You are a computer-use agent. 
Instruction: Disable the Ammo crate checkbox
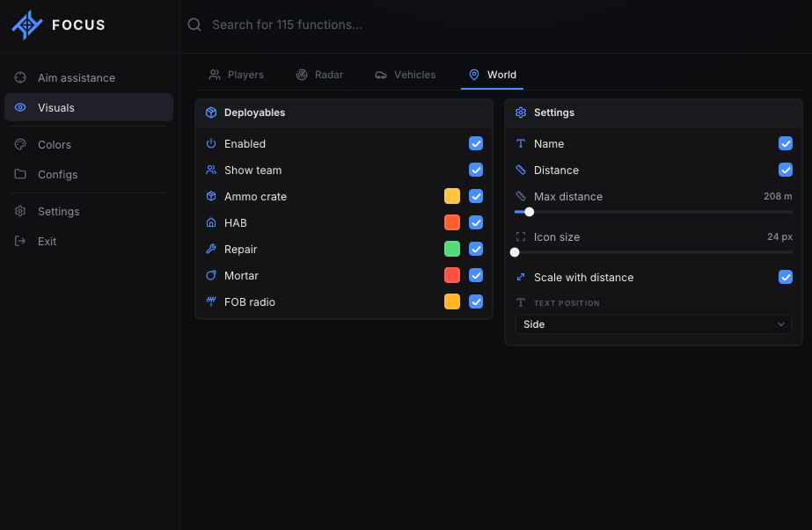[476, 196]
